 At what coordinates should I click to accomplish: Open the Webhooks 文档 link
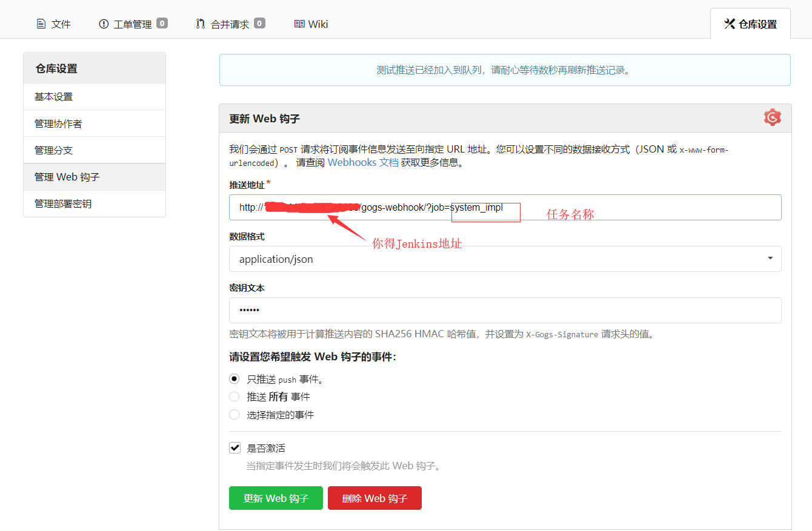point(363,163)
